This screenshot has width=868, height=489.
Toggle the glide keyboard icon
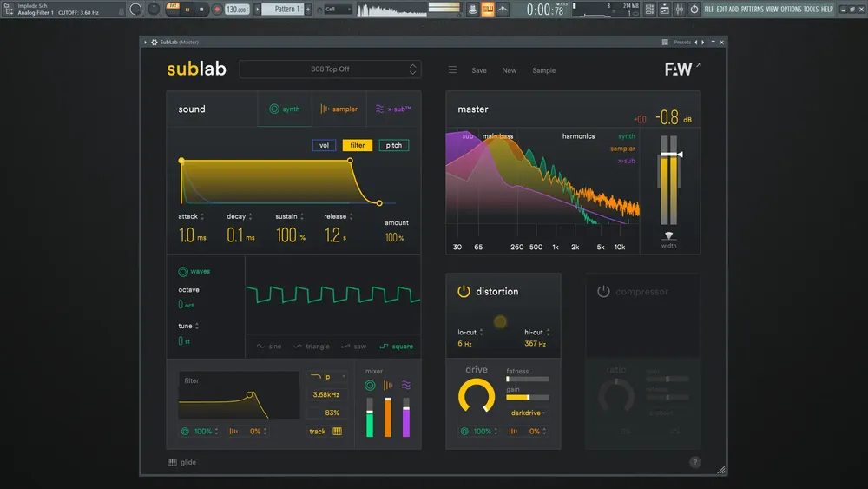[x=172, y=462]
